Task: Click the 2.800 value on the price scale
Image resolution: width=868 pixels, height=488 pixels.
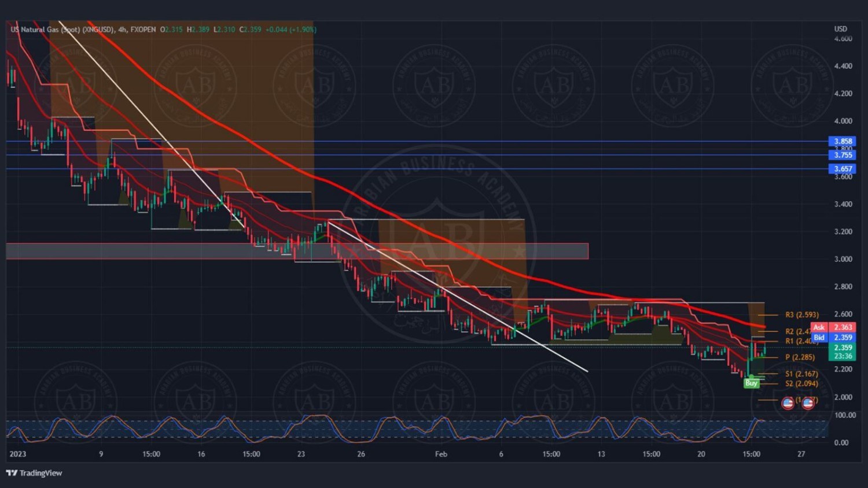Action: [843, 287]
